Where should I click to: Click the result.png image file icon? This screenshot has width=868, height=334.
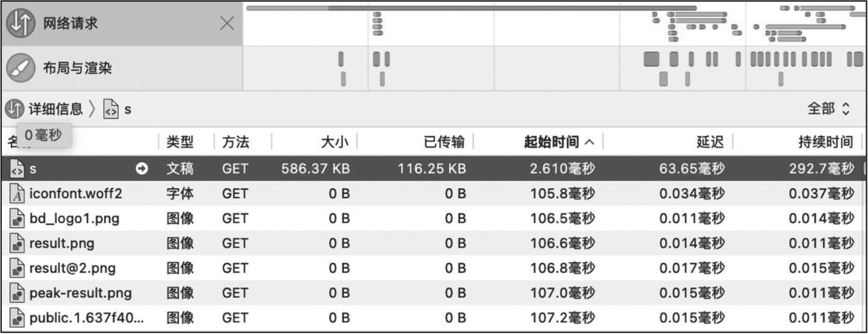coord(17,243)
